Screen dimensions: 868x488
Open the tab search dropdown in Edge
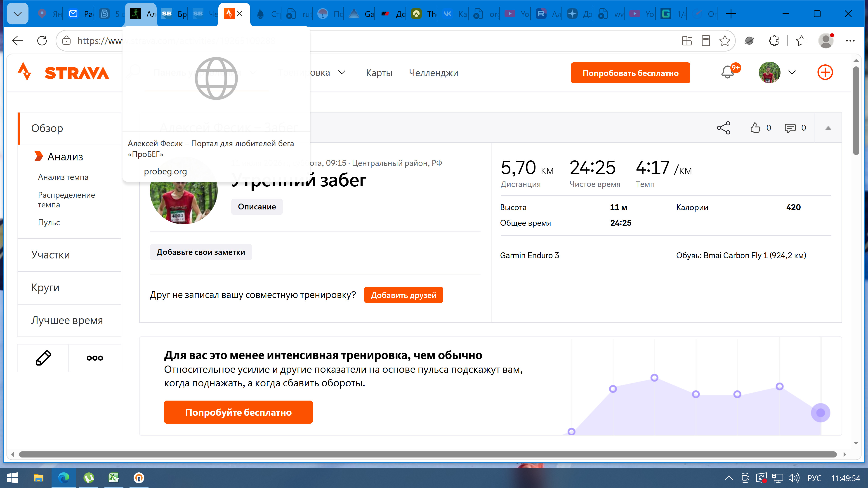coord(18,14)
